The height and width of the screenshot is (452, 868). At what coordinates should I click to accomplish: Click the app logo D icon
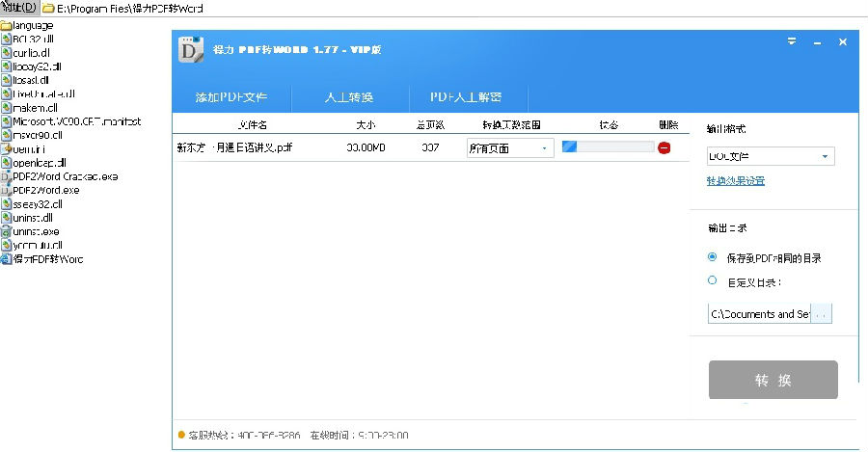tap(190, 49)
